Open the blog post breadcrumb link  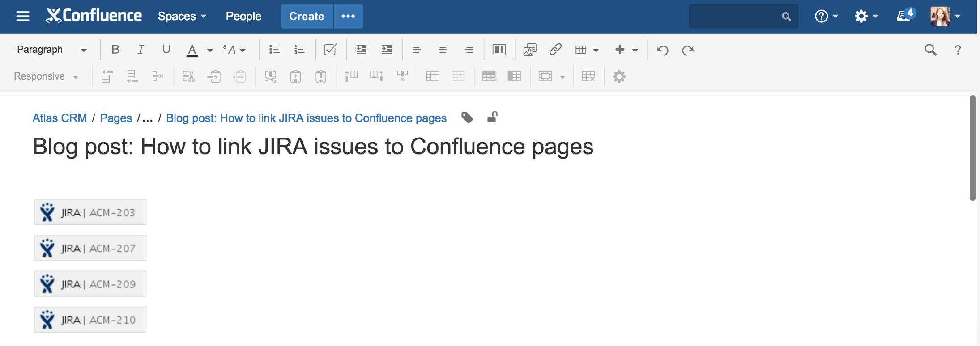[307, 118]
